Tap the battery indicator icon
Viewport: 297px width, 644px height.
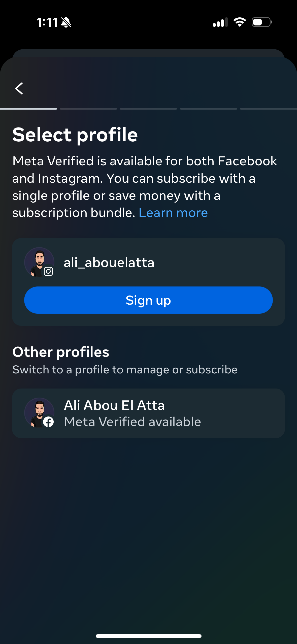[262, 22]
